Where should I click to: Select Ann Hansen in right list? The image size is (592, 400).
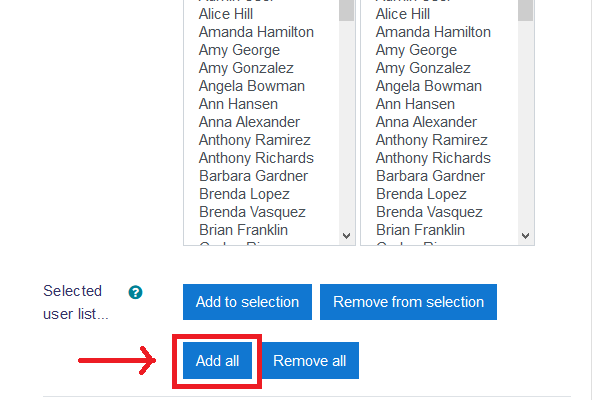(x=415, y=104)
